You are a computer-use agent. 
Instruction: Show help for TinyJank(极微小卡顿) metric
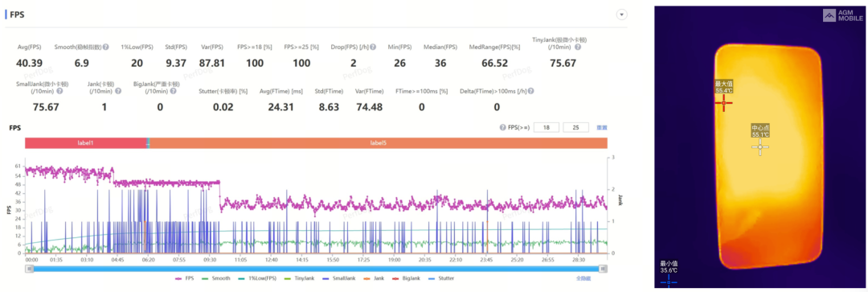(578, 47)
